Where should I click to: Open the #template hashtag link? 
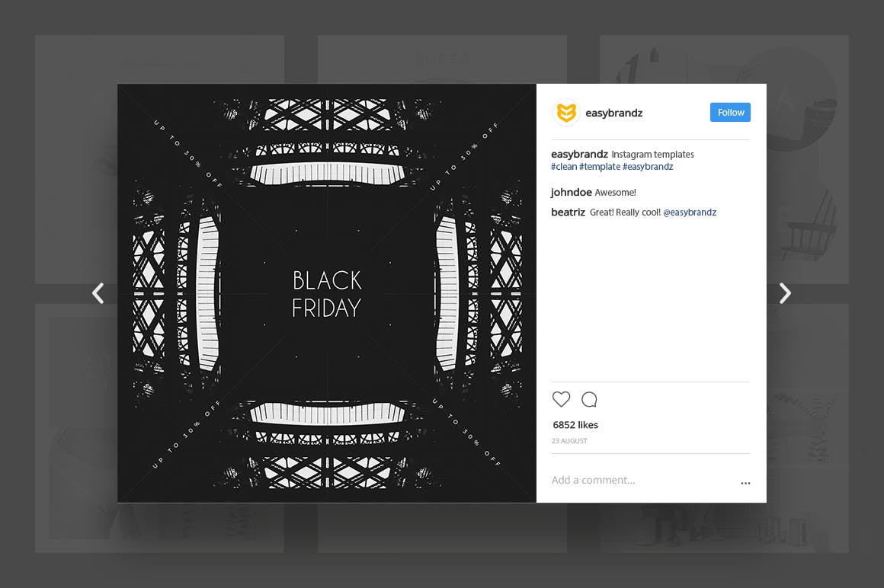(600, 166)
